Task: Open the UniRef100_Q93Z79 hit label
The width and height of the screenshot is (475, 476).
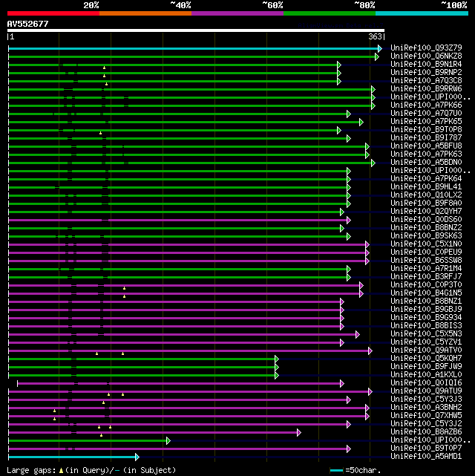Action: click(426, 48)
